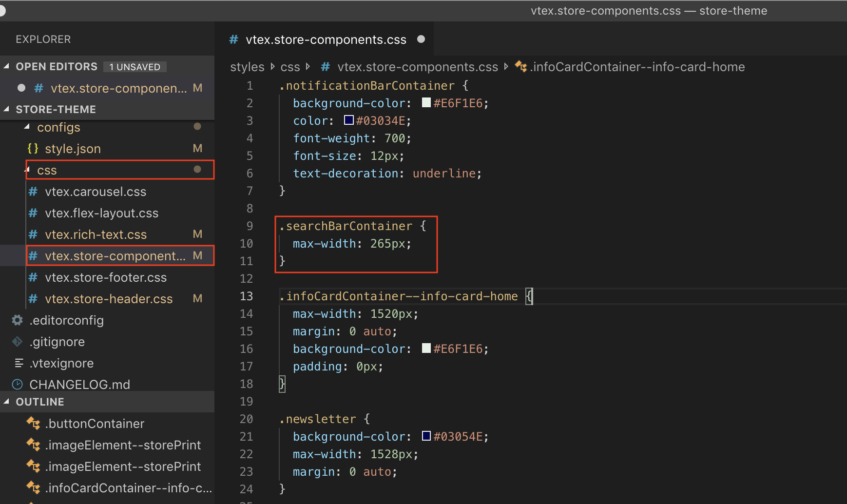Collapse the OPEN EDITORS section

pos(7,66)
